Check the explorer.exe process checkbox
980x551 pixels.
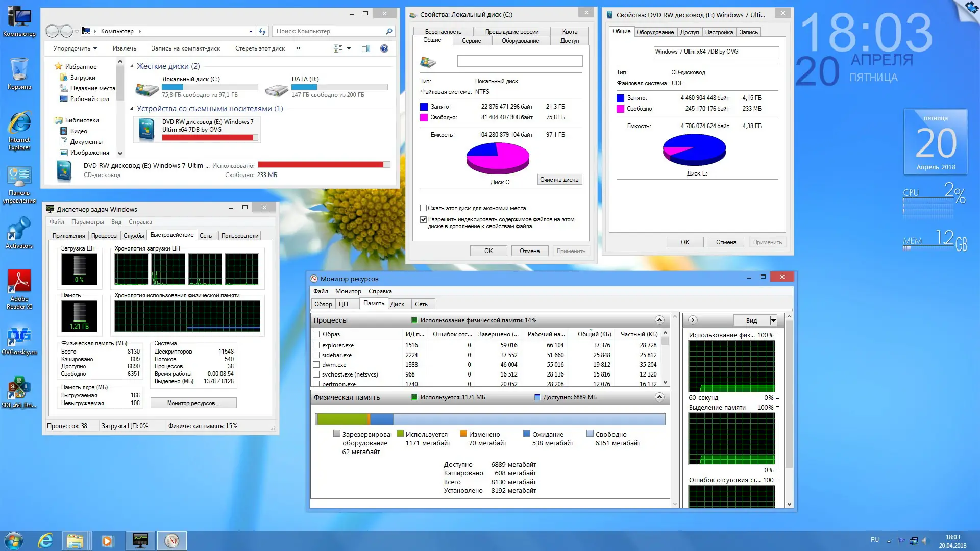[x=316, y=345]
